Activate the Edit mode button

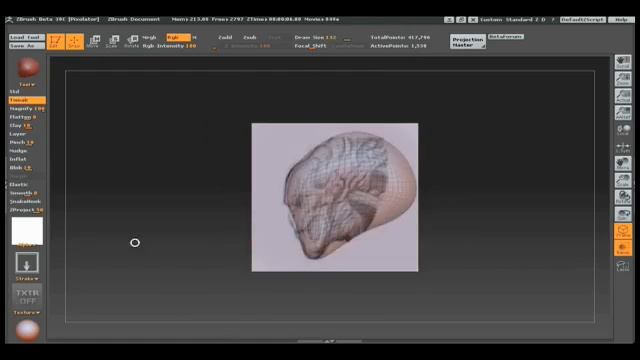[56, 42]
